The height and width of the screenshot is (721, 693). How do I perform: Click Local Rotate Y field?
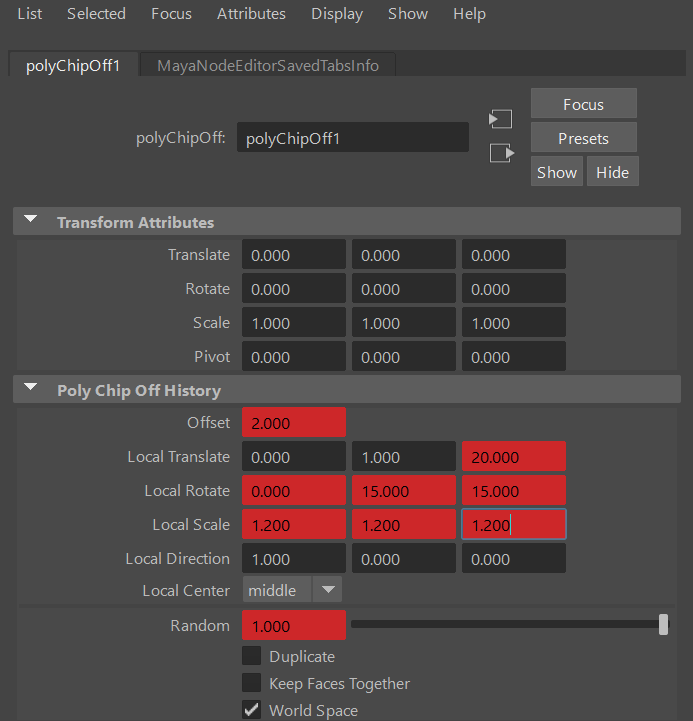pyautogui.click(x=404, y=490)
